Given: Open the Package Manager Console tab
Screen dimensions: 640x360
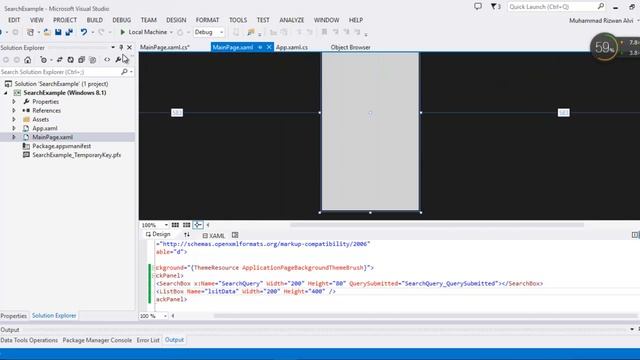Looking at the screenshot, I should click(97, 340).
